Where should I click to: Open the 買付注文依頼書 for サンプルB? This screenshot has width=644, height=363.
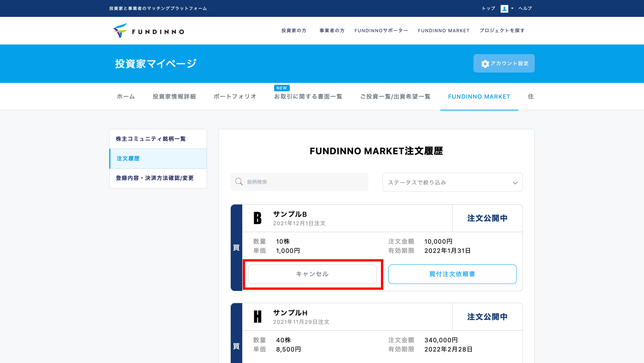point(452,274)
